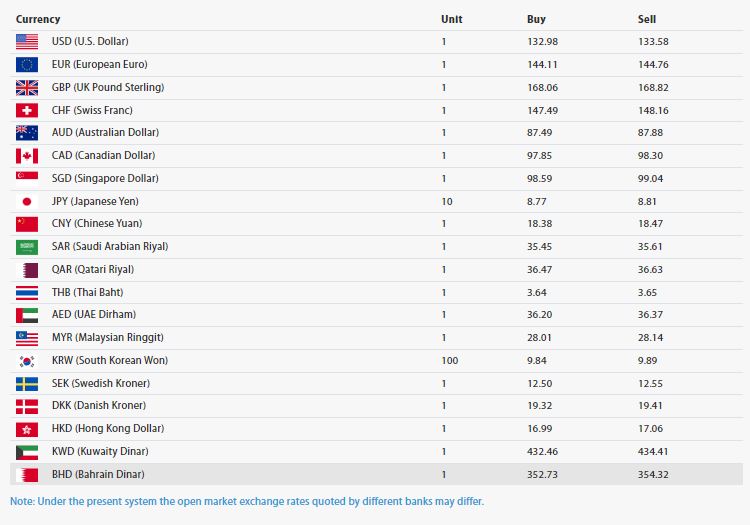Click the open market exchange rates note
Screen dimensions: 750x525
(x=247, y=501)
